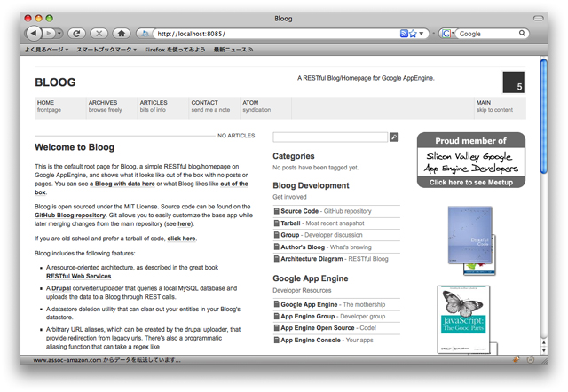
Task: Click the magnifier icon in browser search box
Action: pos(522,34)
